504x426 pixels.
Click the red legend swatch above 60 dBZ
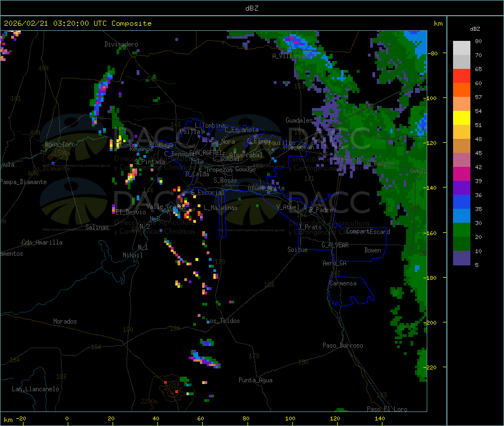click(x=461, y=76)
